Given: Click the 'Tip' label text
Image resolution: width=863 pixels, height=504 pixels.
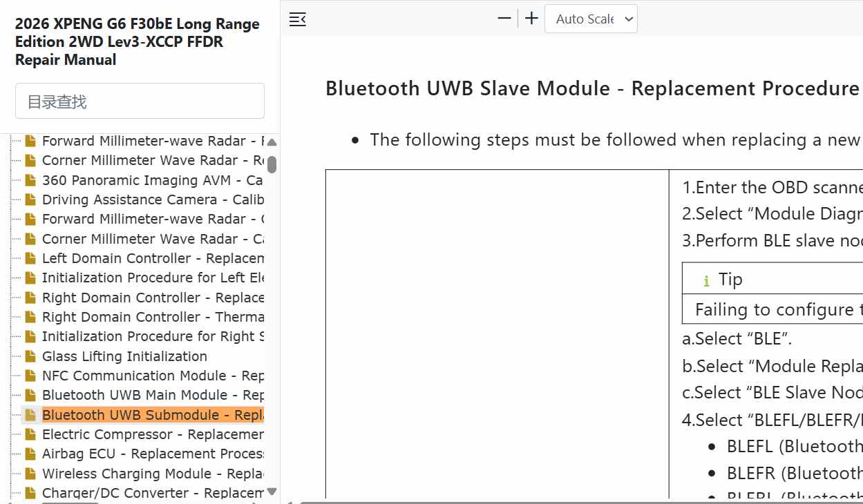Looking at the screenshot, I should [x=730, y=280].
